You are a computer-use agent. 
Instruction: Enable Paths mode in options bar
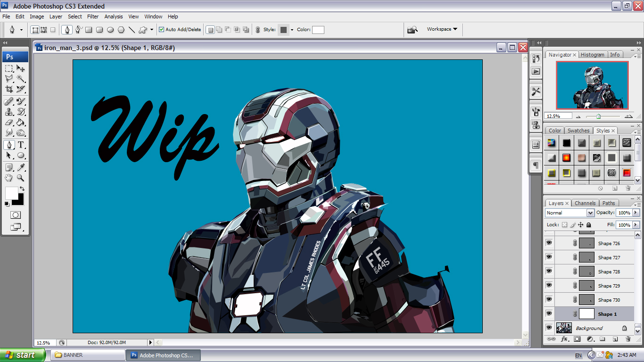point(43,30)
